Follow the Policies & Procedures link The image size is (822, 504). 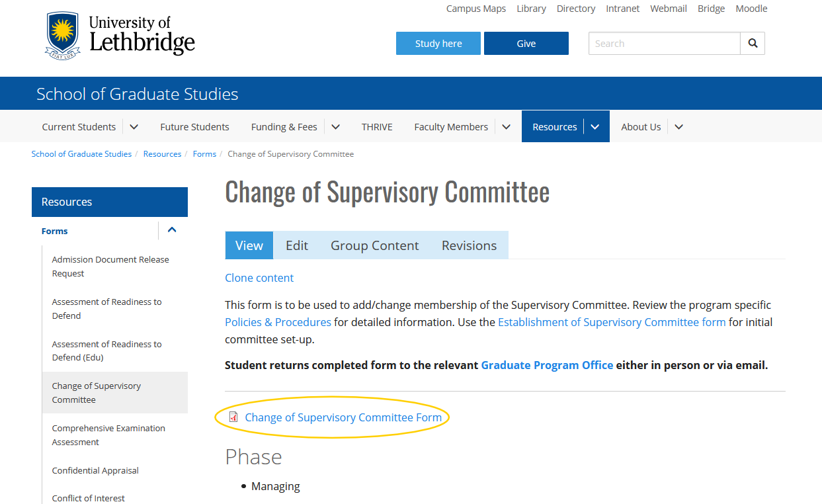[278, 322]
